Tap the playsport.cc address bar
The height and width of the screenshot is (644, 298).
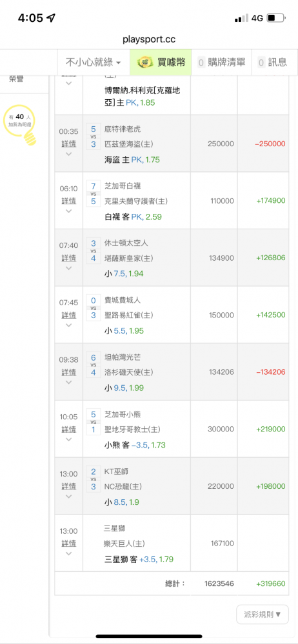coord(149,39)
